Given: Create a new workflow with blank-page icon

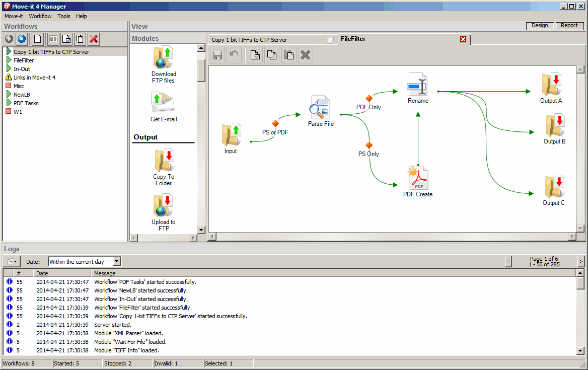Looking at the screenshot, I should pos(37,39).
